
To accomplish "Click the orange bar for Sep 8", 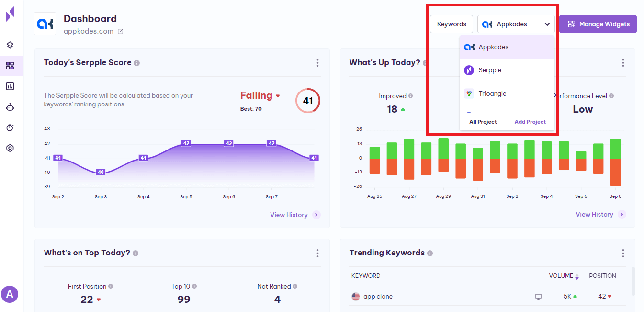I will tap(615, 173).
